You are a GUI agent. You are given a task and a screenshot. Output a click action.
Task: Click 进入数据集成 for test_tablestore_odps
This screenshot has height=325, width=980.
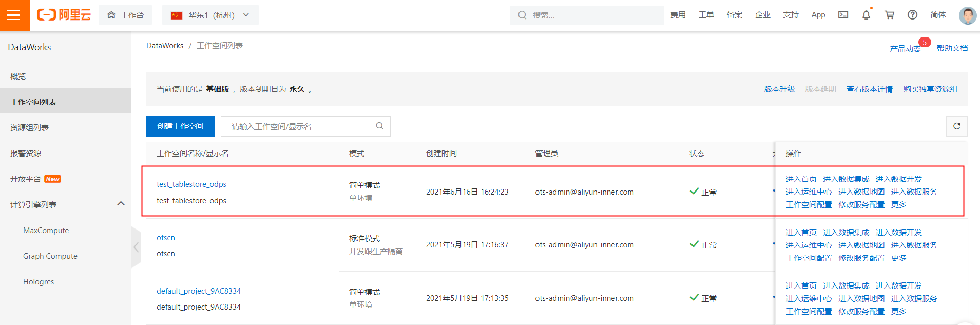(x=846, y=179)
